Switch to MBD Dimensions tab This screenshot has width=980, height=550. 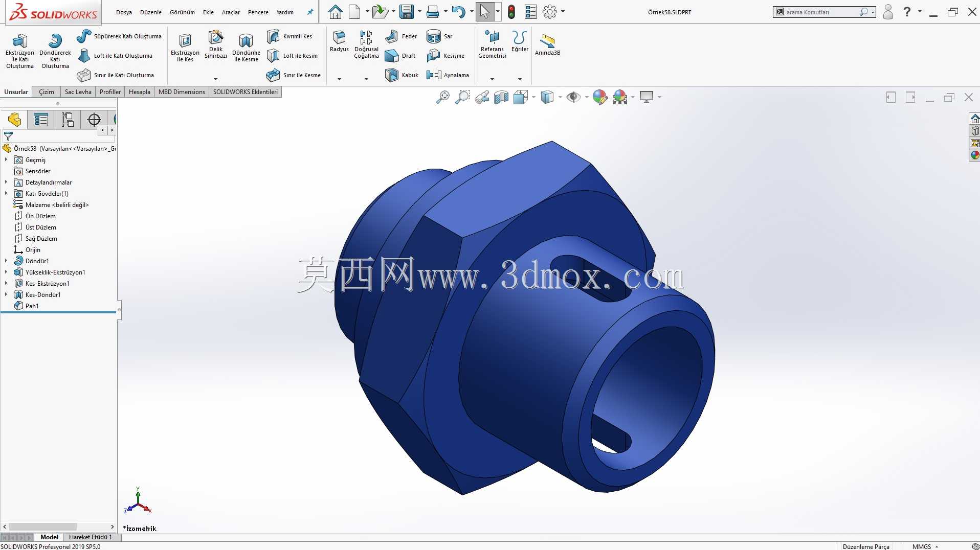pos(182,92)
